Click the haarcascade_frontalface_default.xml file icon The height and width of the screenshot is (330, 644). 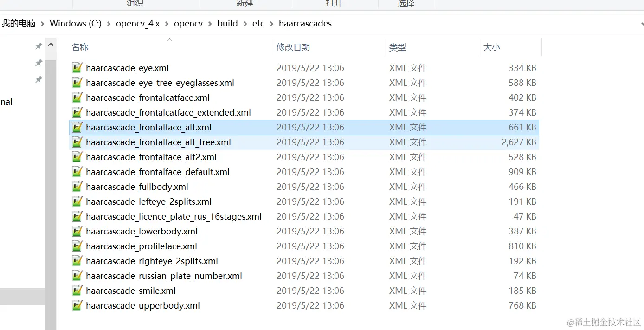coord(77,172)
